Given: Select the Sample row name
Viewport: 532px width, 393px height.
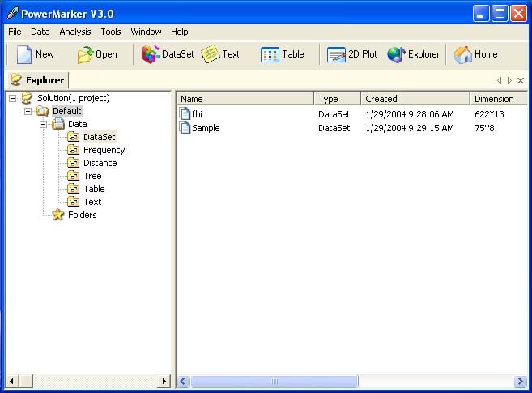Looking at the screenshot, I should (x=206, y=128).
